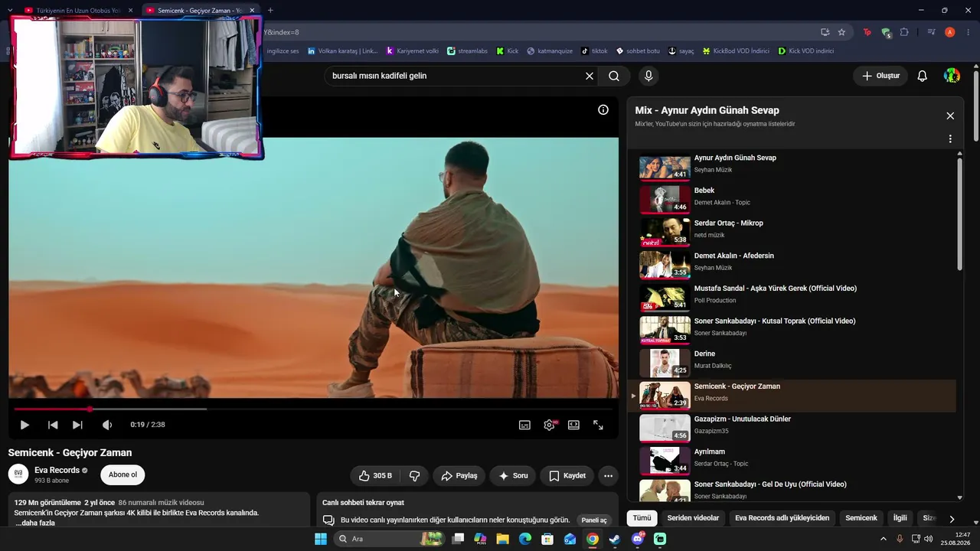This screenshot has width=980, height=551.
Task: Click the Oluştur create button
Action: click(880, 76)
